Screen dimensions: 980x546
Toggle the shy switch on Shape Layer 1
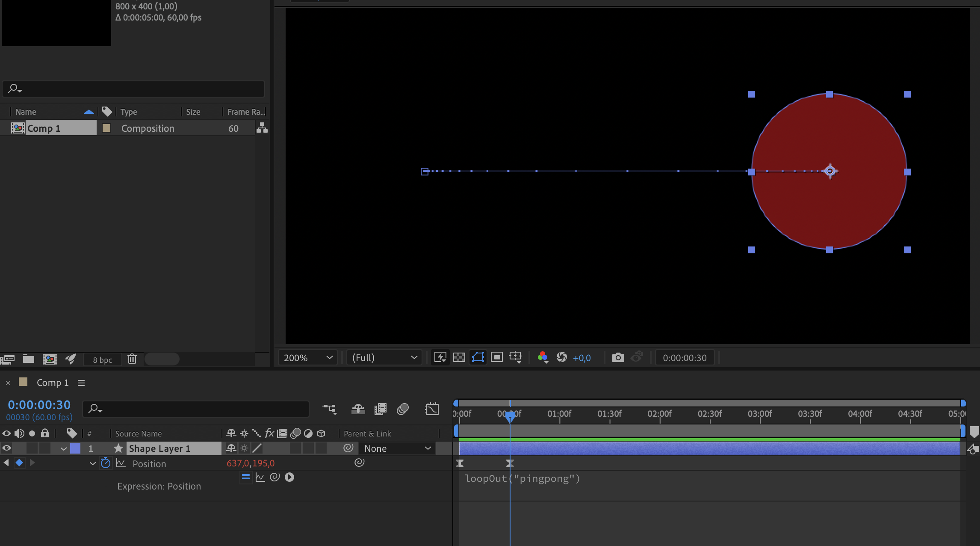point(231,448)
